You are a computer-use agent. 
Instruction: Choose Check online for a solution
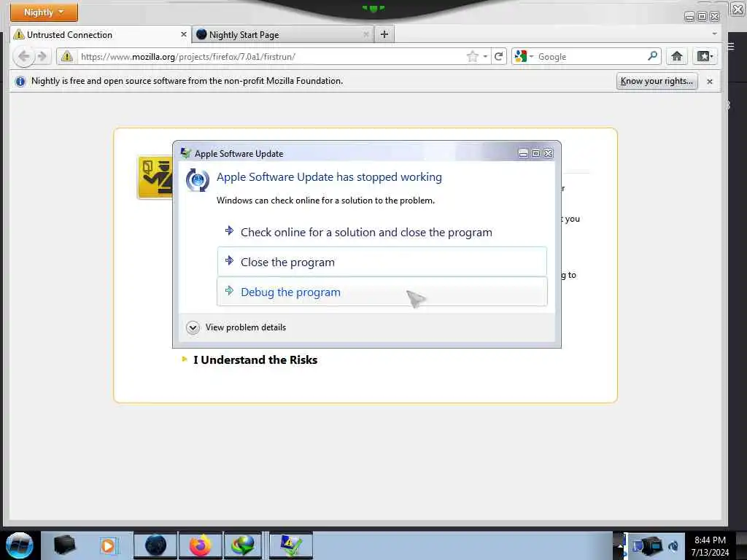382,233
